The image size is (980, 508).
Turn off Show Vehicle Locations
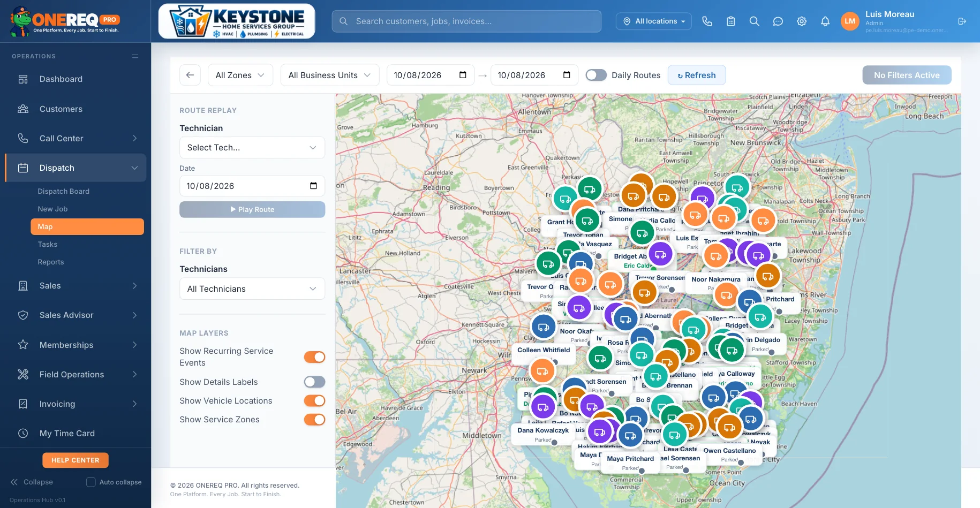tap(314, 400)
